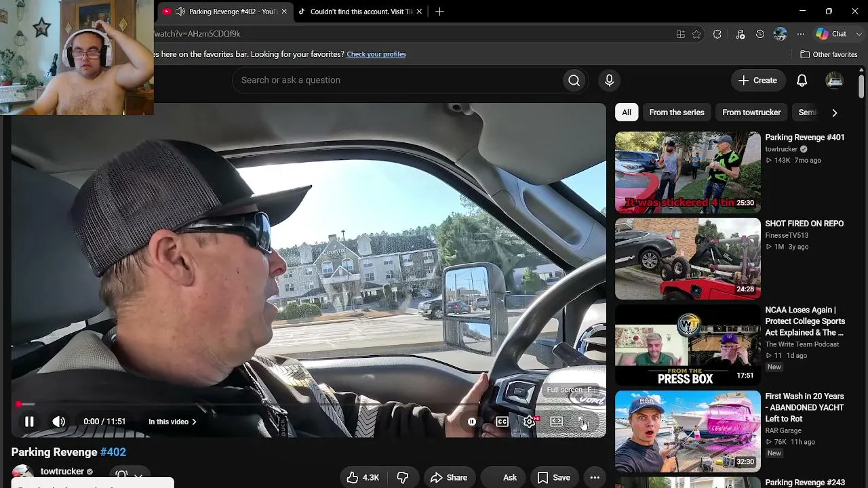Mute the Parking Revenge tab via the speaker icon
The image size is (868, 488).
click(x=180, y=12)
